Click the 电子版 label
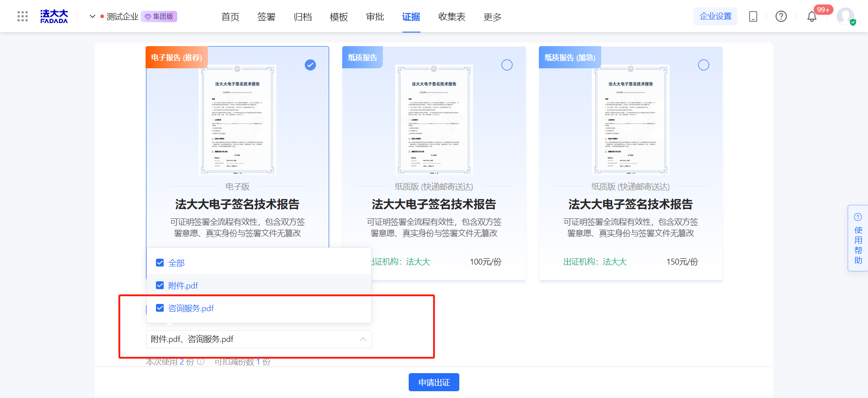This screenshot has width=868, height=398. [x=237, y=186]
